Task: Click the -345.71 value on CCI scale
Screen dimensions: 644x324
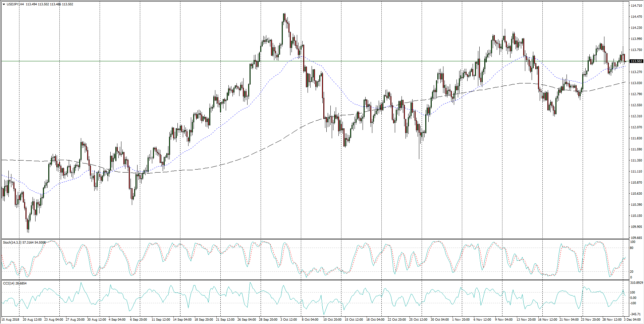Action: point(636,314)
